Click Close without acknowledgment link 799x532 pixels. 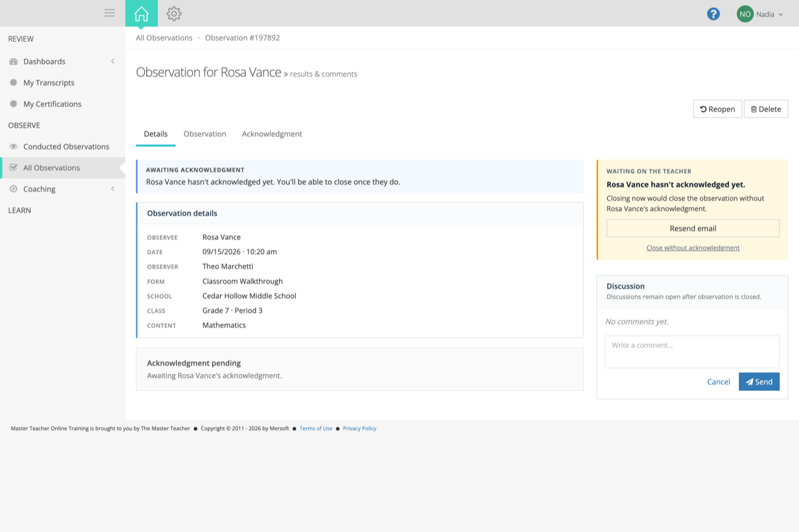pyautogui.click(x=693, y=248)
